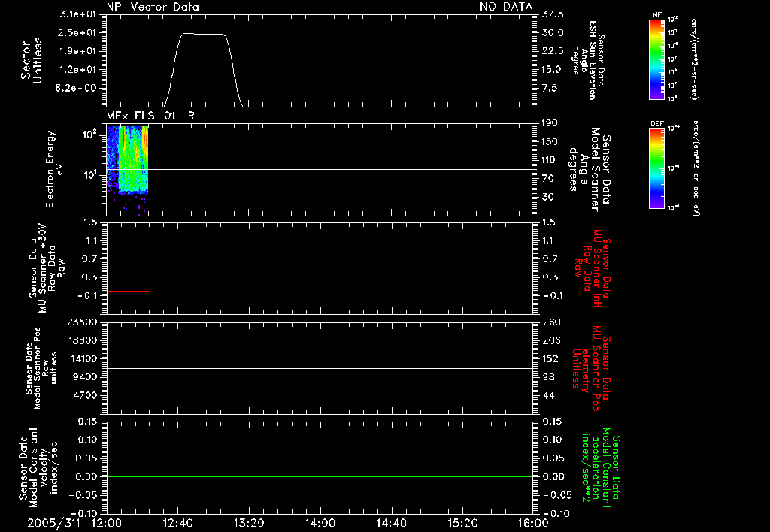Click the 'Model Scanner Angle degrees' axis title
This screenshot has height=532, width=770.
[x=590, y=170]
